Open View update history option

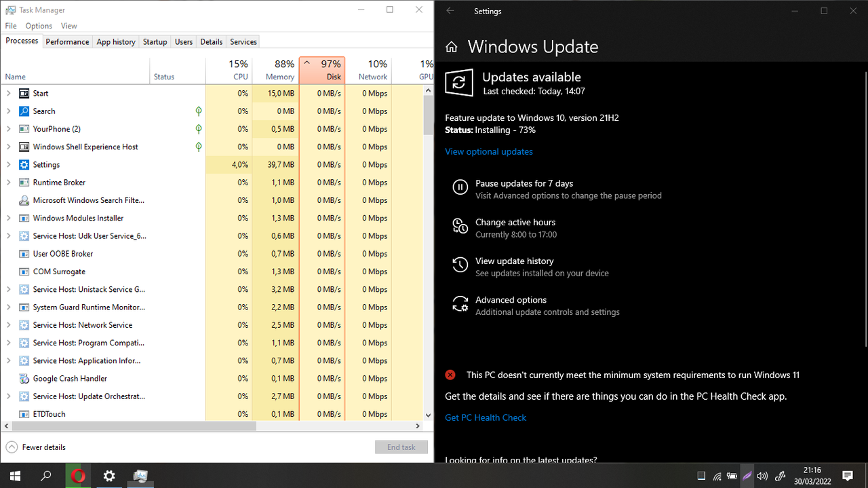click(515, 261)
